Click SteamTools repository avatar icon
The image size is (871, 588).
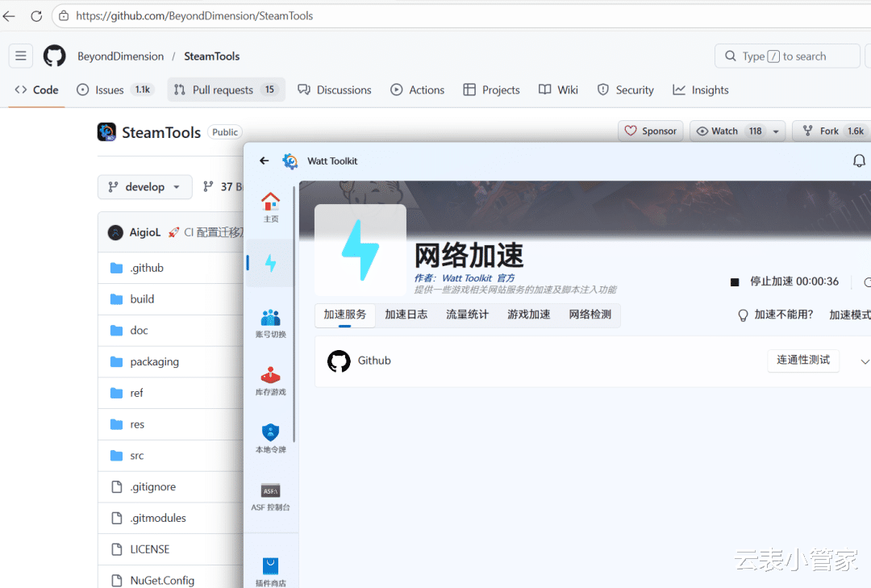106,131
